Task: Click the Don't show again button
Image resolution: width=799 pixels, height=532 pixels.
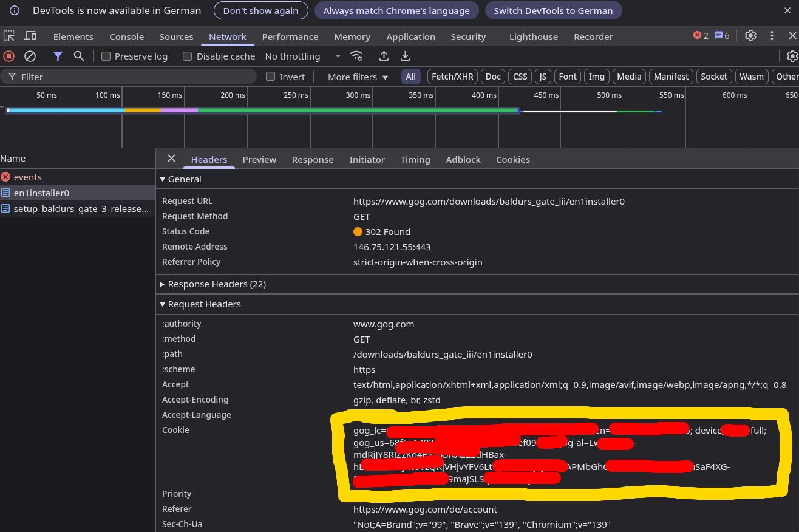Action: pyautogui.click(x=260, y=10)
